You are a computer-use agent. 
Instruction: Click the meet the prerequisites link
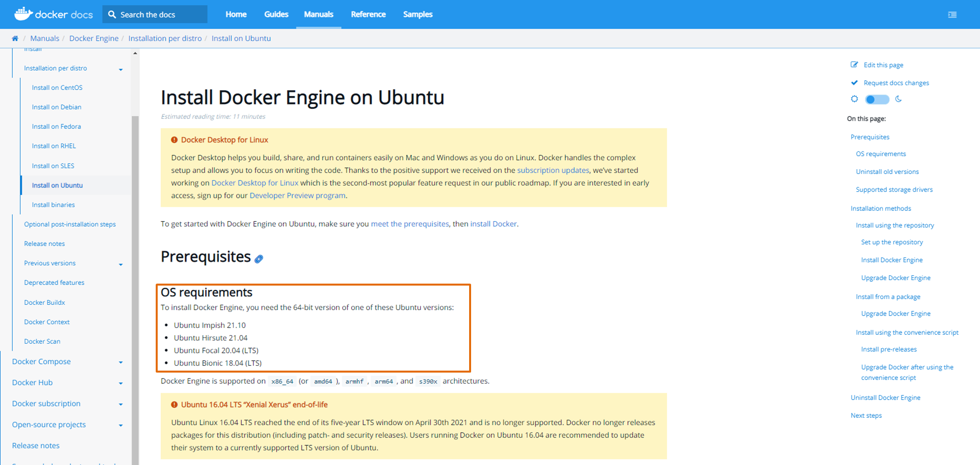pyautogui.click(x=410, y=224)
